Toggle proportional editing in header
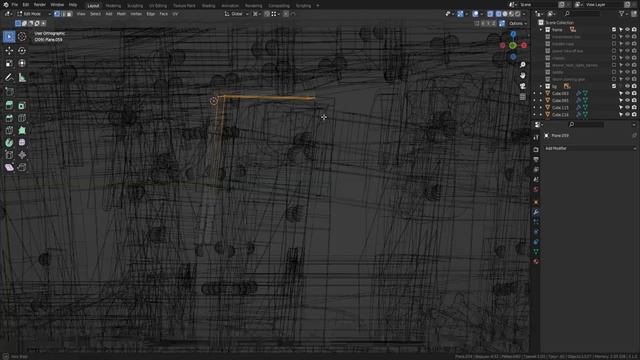 [x=286, y=14]
